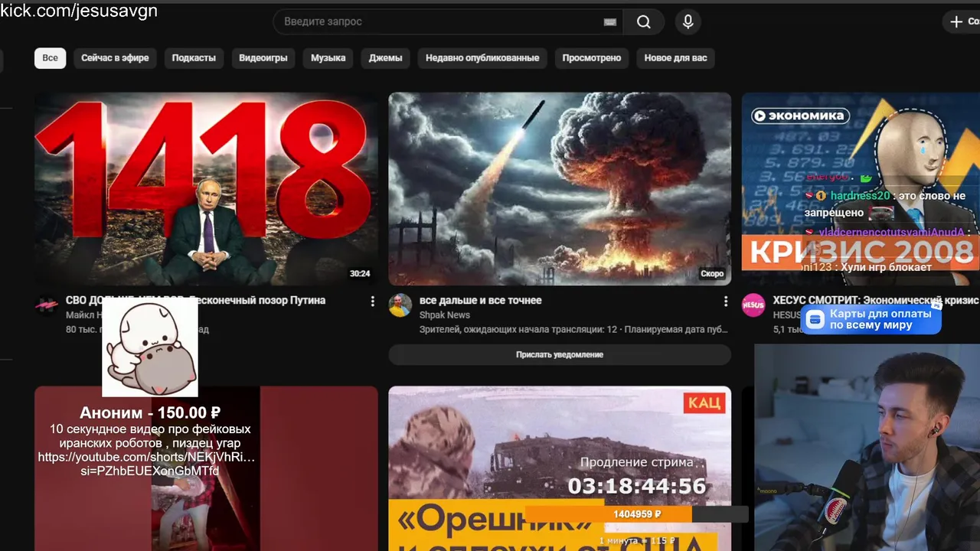Image resolution: width=980 pixels, height=551 pixels.
Task: Click the create plus button
Action: pos(962,21)
